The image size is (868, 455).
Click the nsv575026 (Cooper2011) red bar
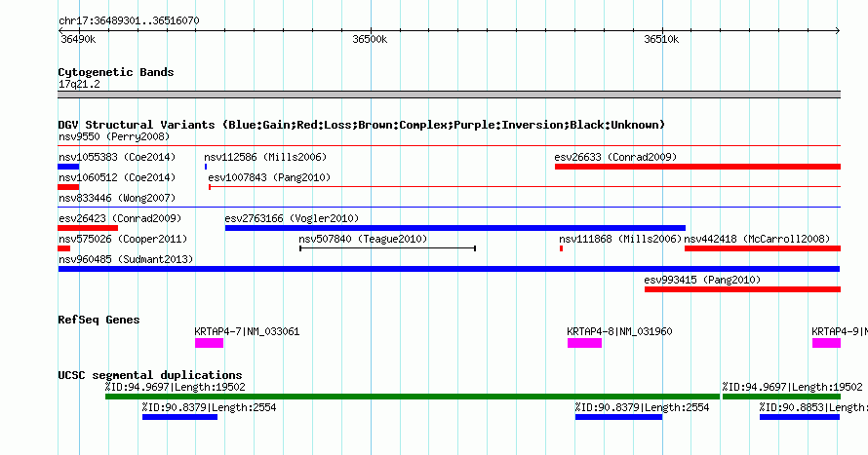[64, 248]
